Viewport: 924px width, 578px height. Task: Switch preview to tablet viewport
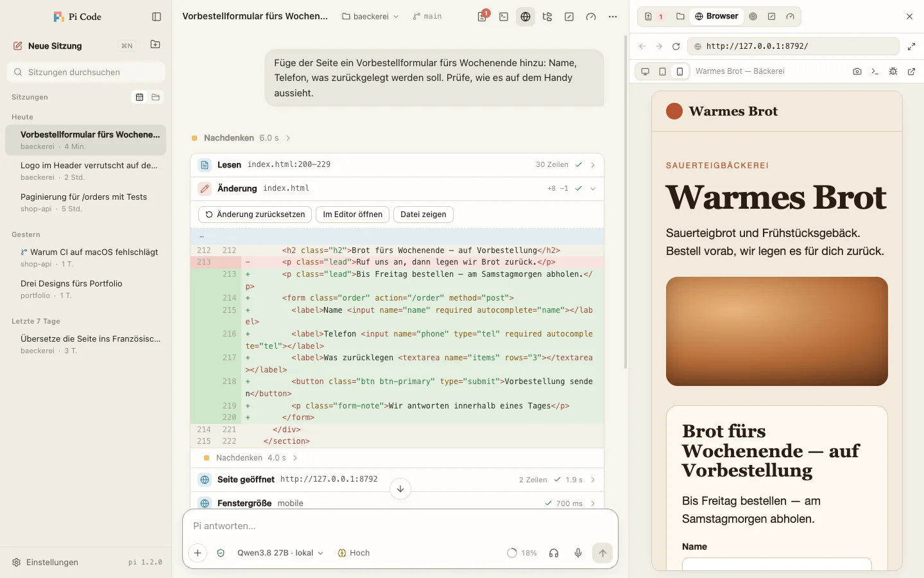point(663,71)
